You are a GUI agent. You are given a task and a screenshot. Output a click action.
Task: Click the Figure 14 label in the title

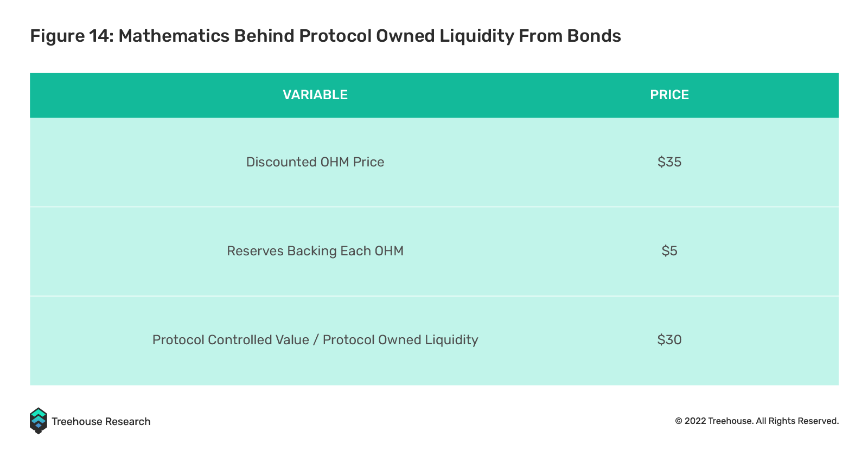click(72, 36)
